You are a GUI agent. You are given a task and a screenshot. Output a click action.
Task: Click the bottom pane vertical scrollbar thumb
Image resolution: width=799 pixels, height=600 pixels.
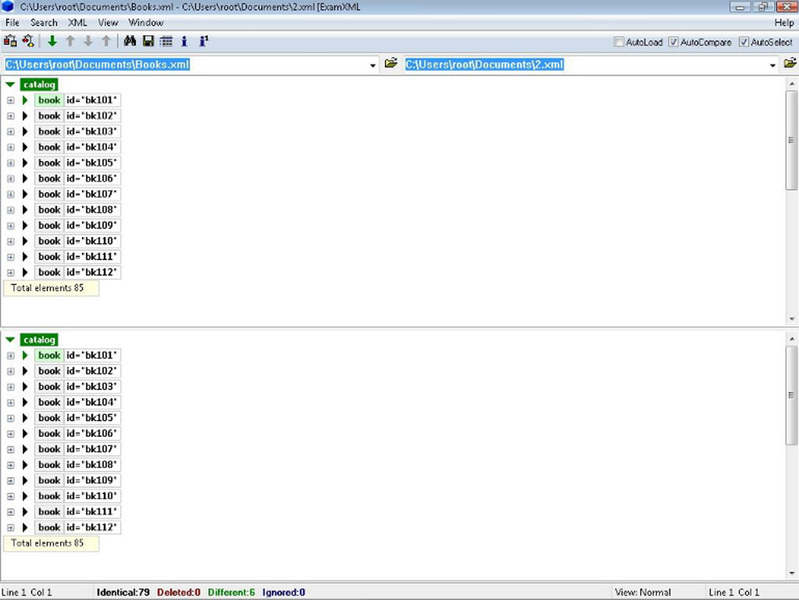pyautogui.click(x=791, y=395)
